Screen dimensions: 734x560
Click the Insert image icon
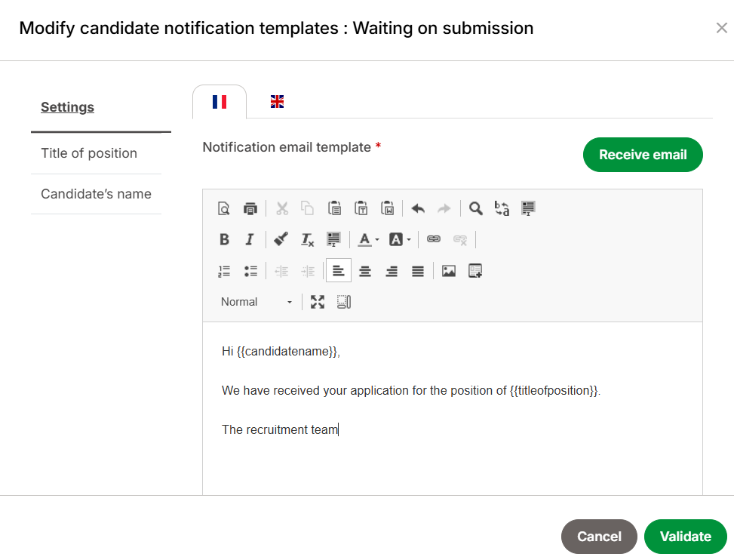click(448, 271)
